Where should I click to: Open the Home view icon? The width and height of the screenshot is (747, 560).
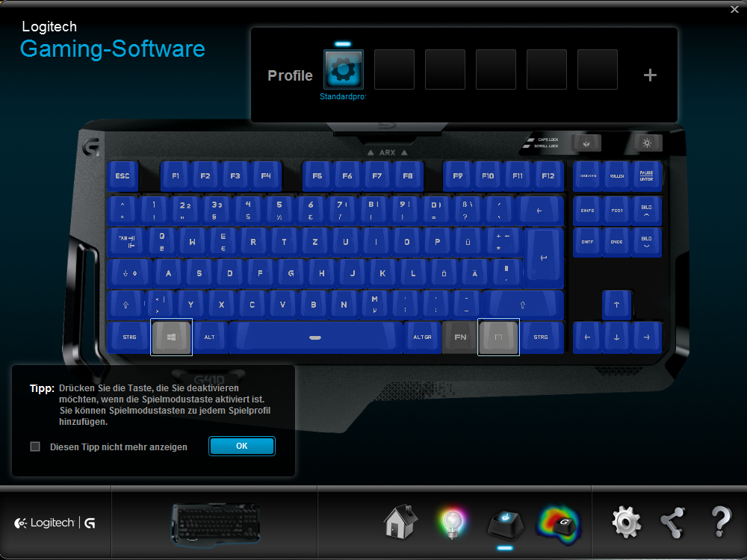(x=401, y=521)
